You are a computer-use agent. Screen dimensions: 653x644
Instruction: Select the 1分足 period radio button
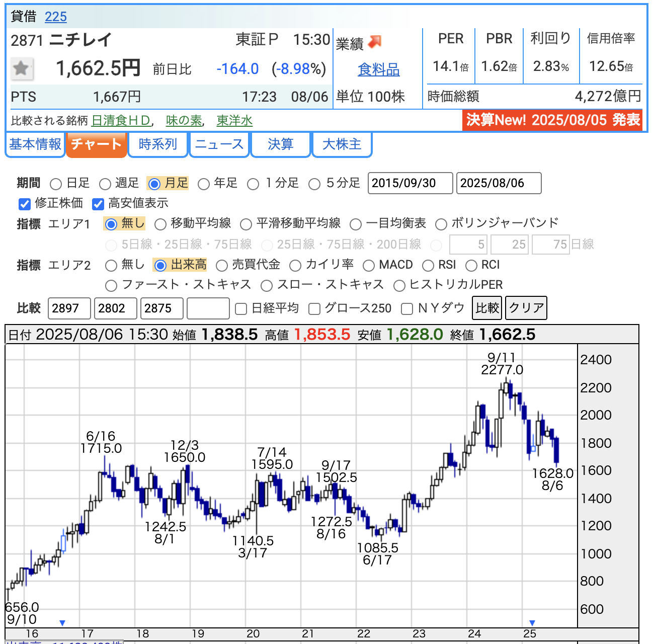pos(253,184)
